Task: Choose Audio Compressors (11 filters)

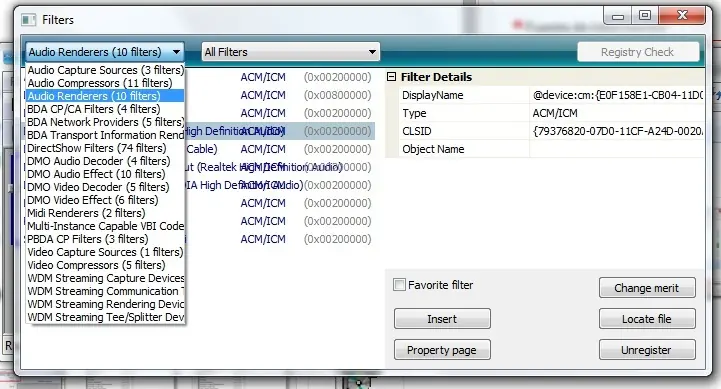Action: click(105, 83)
